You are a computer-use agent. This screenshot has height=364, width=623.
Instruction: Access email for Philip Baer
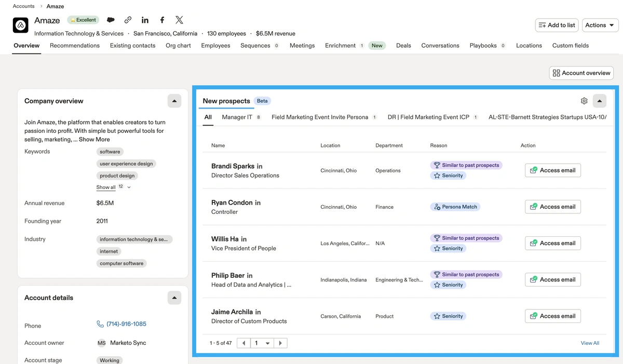coord(553,279)
